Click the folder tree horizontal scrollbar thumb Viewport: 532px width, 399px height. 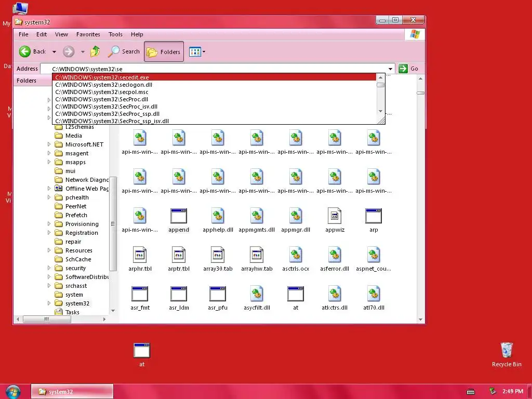coord(47,320)
